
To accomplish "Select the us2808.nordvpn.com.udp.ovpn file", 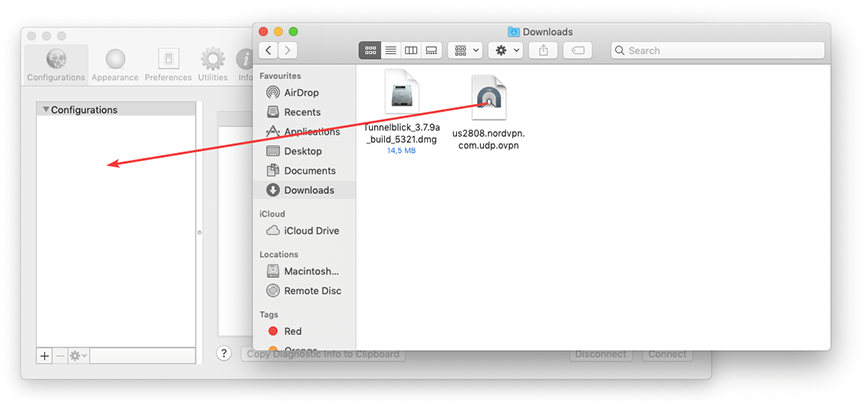I will pos(488,112).
